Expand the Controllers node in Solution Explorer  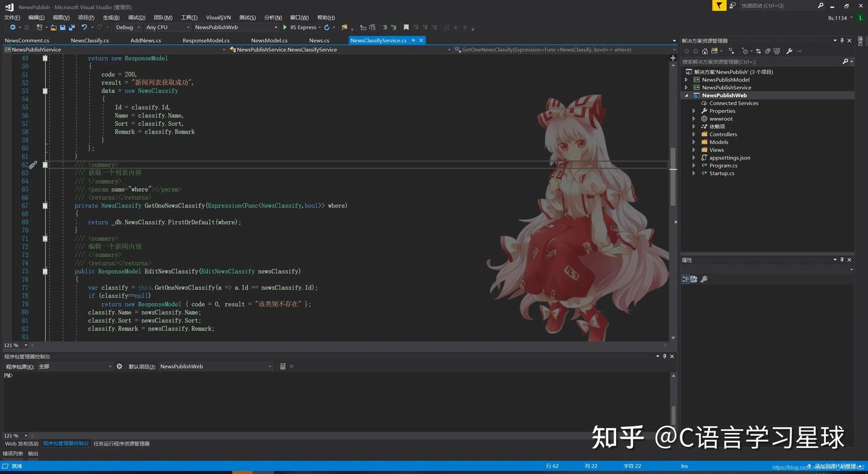tap(694, 134)
